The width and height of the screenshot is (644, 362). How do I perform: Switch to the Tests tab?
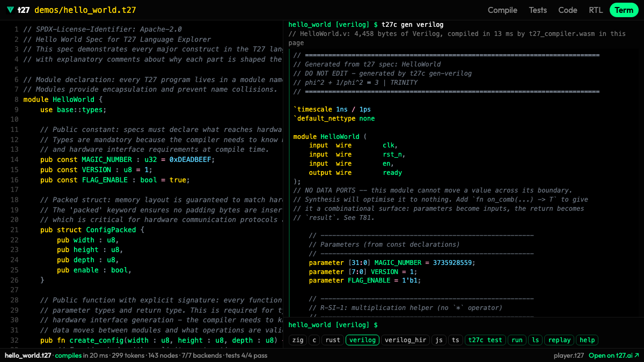(x=538, y=10)
